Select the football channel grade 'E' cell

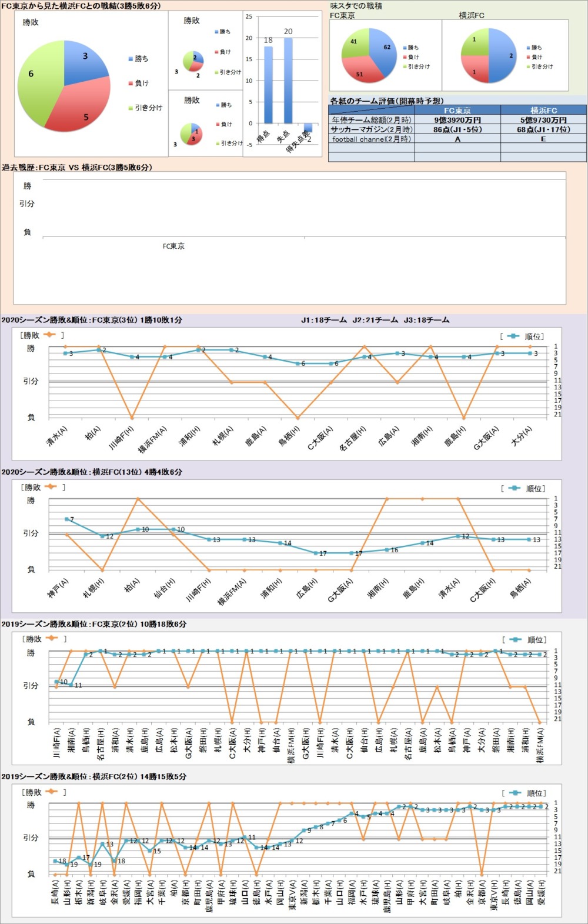click(543, 139)
